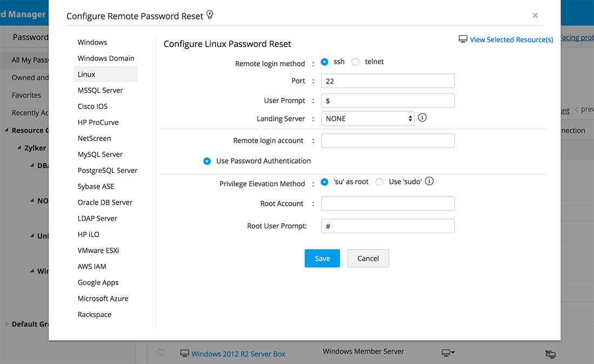594x364 pixels.
Task: Click the info icon next to Landing Server
Action: (x=422, y=117)
